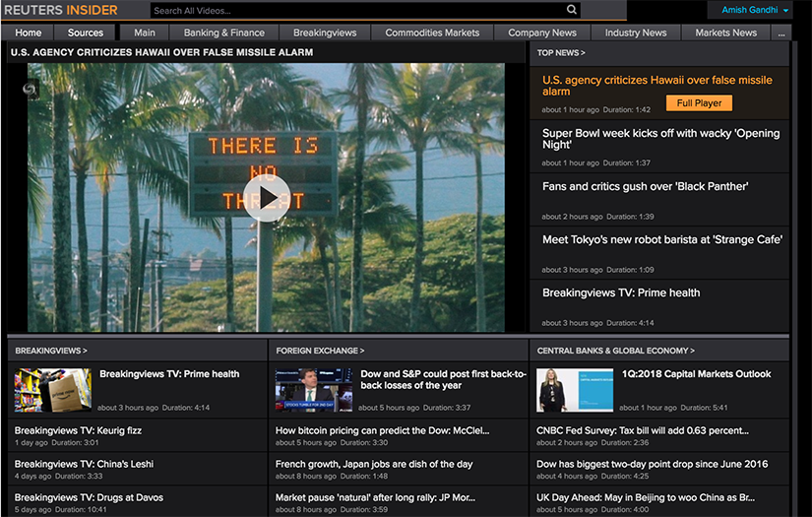
Task: Click the video title bar headline
Action: tap(161, 52)
